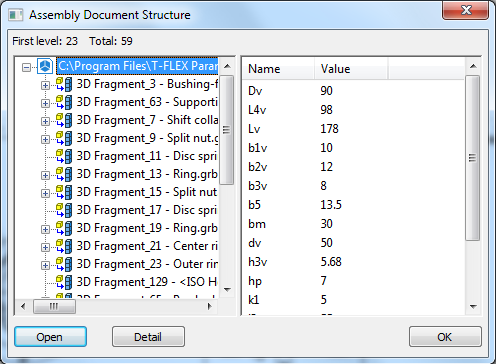Click the dialog title bar icon

pyautogui.click(x=16, y=15)
